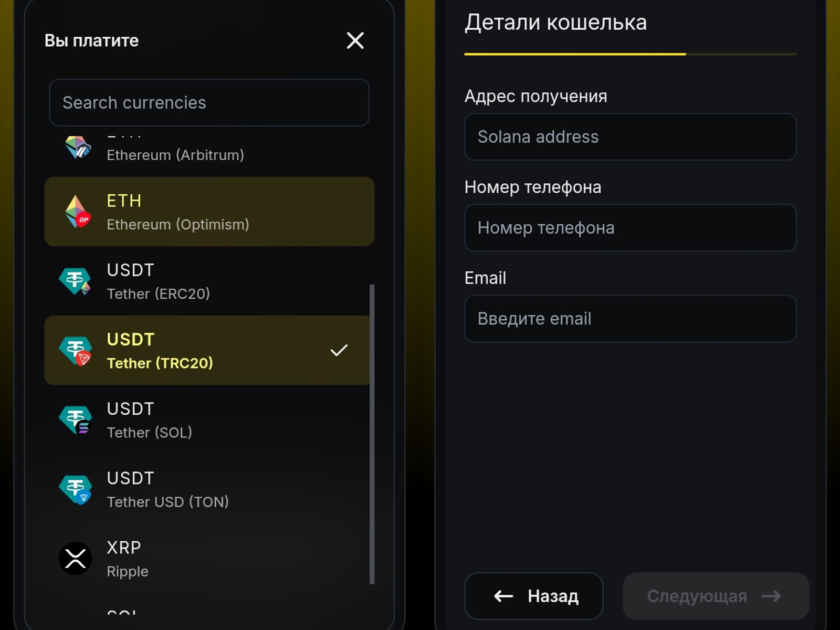Close the Вы платите currency picker
This screenshot has height=630, width=840.
pos(355,40)
